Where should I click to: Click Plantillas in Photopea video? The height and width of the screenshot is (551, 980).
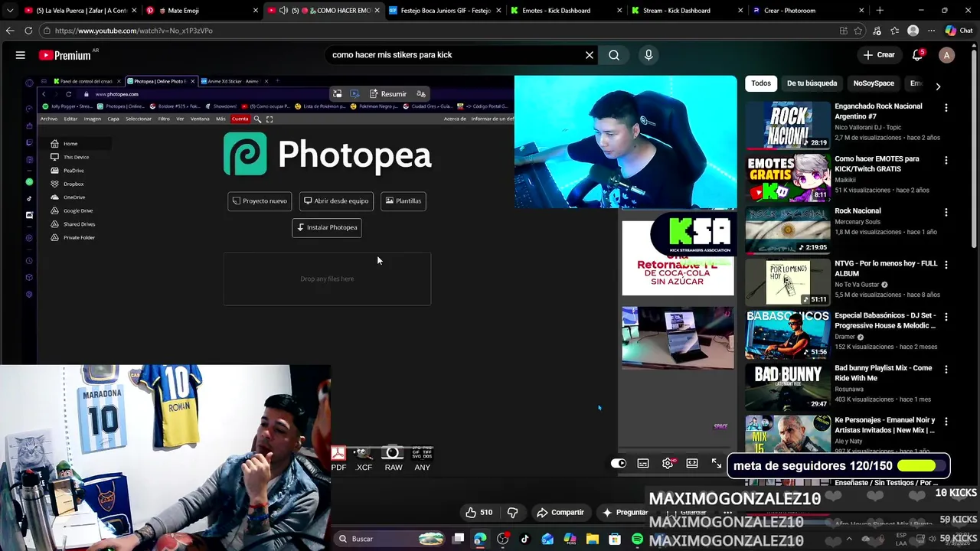403,201
